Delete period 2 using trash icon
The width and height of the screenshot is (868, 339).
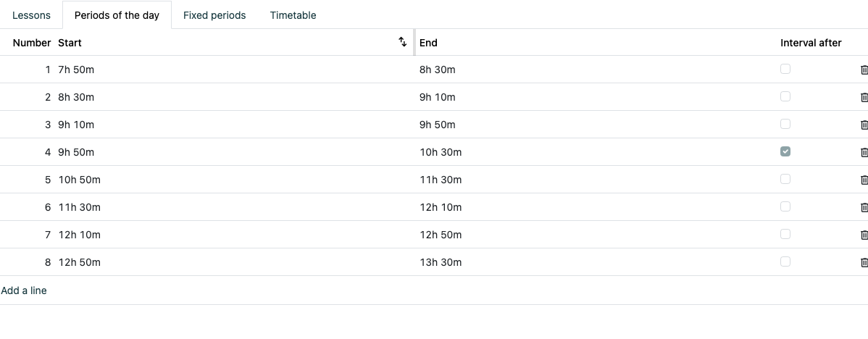pos(864,97)
